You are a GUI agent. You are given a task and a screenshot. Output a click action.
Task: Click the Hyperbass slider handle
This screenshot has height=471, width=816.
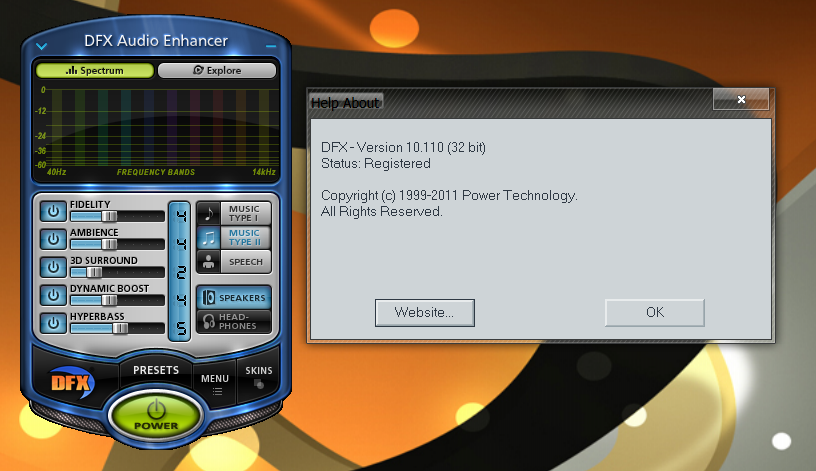120,328
